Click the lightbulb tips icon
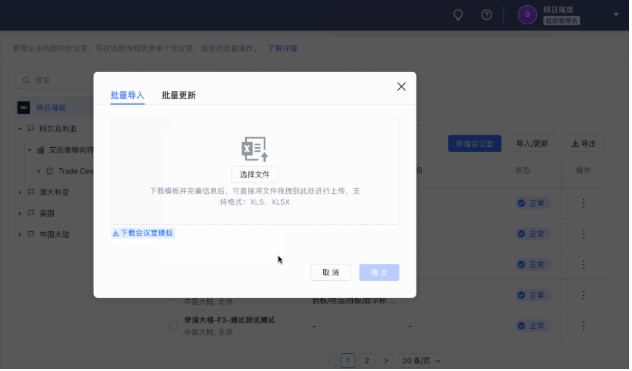Image resolution: width=632 pixels, height=371 pixels. tap(459, 15)
